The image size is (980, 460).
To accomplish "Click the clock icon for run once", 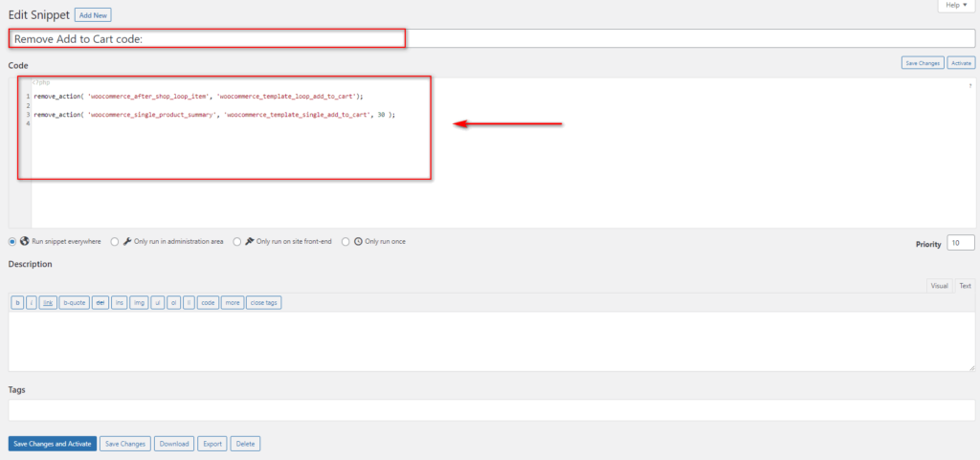I will click(x=358, y=241).
